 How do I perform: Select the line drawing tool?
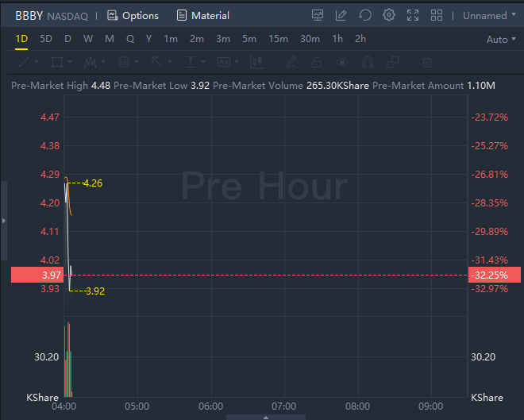[x=24, y=62]
